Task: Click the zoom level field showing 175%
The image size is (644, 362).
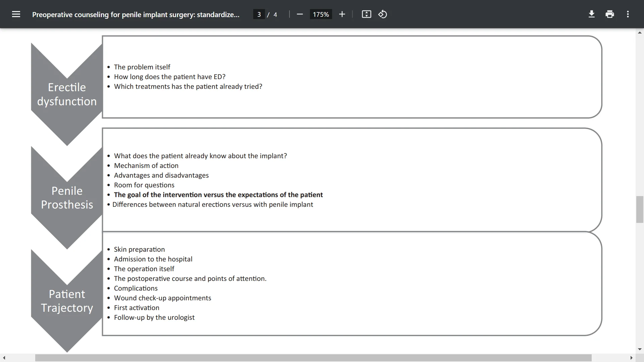Action: click(x=321, y=14)
